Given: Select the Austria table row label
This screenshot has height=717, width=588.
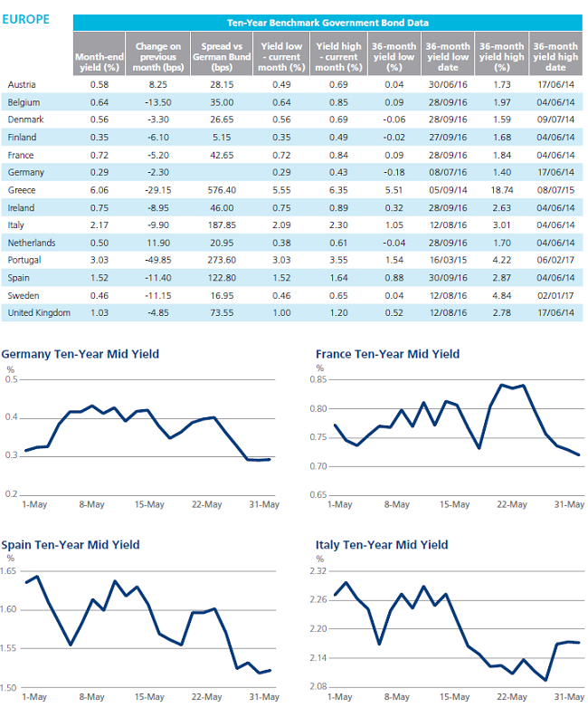Looking at the screenshot, I should coord(21,84).
